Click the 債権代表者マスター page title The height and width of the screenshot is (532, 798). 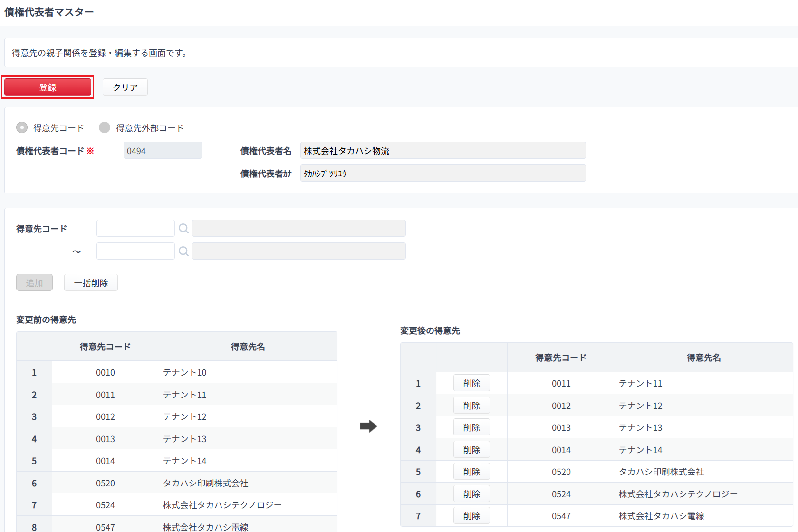49,12
